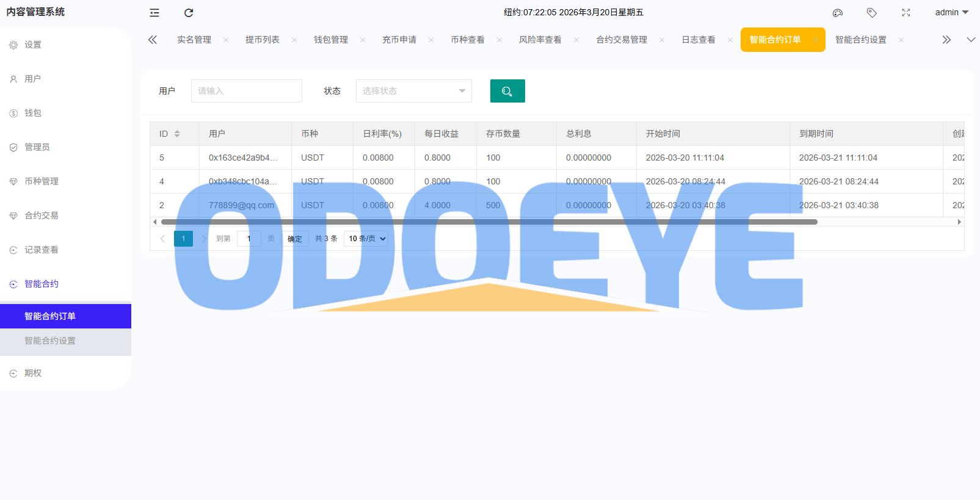Viewport: 980px width, 500px height.
Task: Expand the admin user menu
Action: click(x=951, y=13)
